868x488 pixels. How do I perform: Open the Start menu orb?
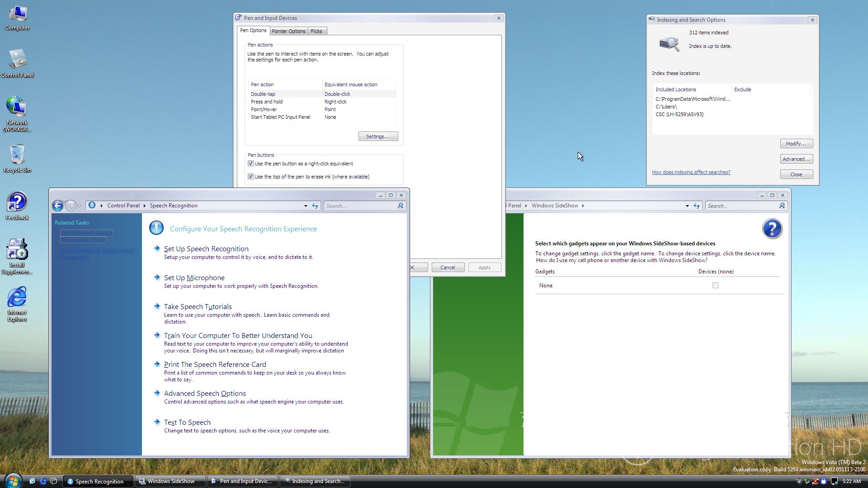pos(13,480)
